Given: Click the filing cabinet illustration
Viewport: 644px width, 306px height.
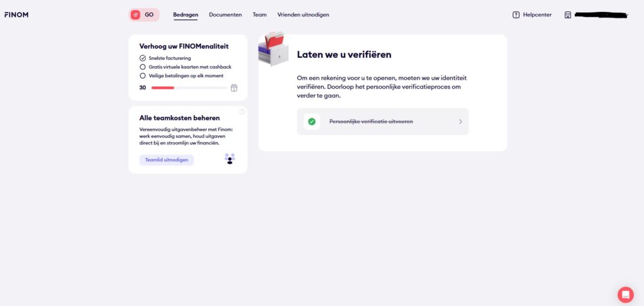Looking at the screenshot, I should point(273,49).
